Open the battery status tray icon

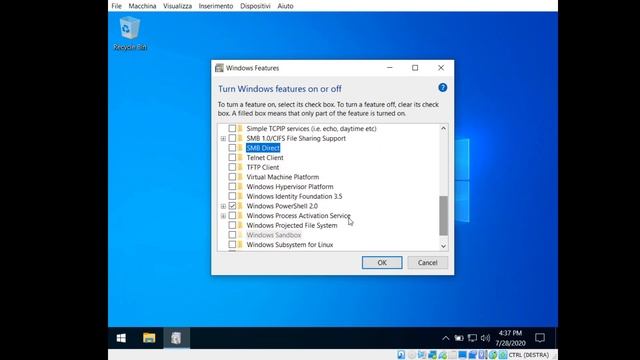[x=459, y=338]
